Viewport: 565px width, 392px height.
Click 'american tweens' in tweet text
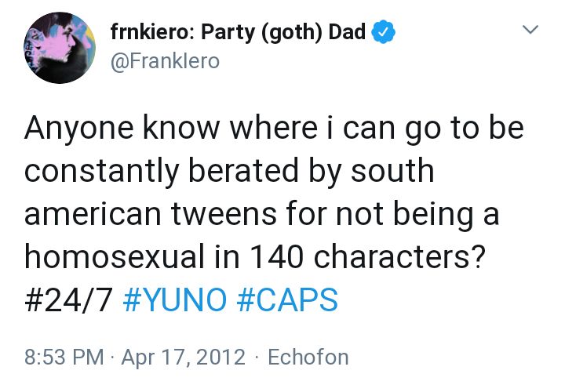coord(151,214)
